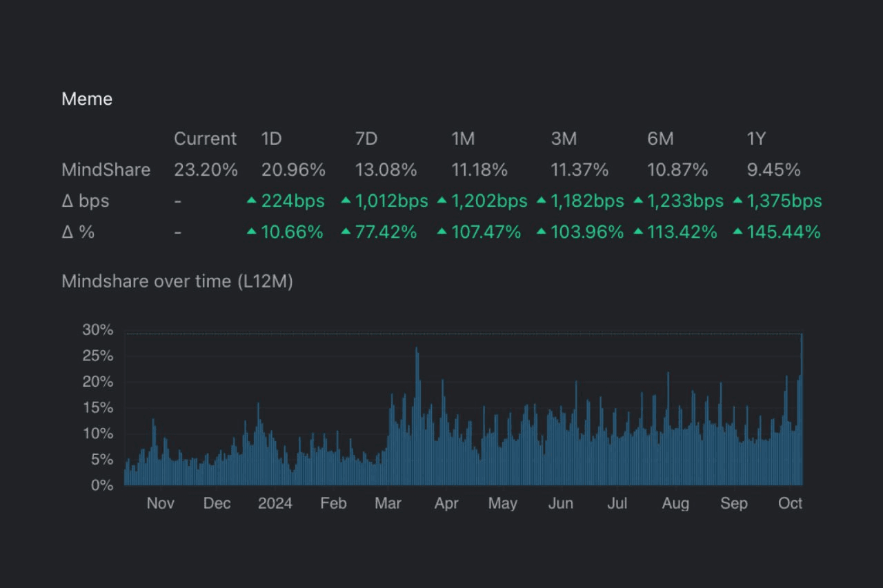Click the 1,375bps change value
883x588 pixels.
pyautogui.click(x=784, y=201)
